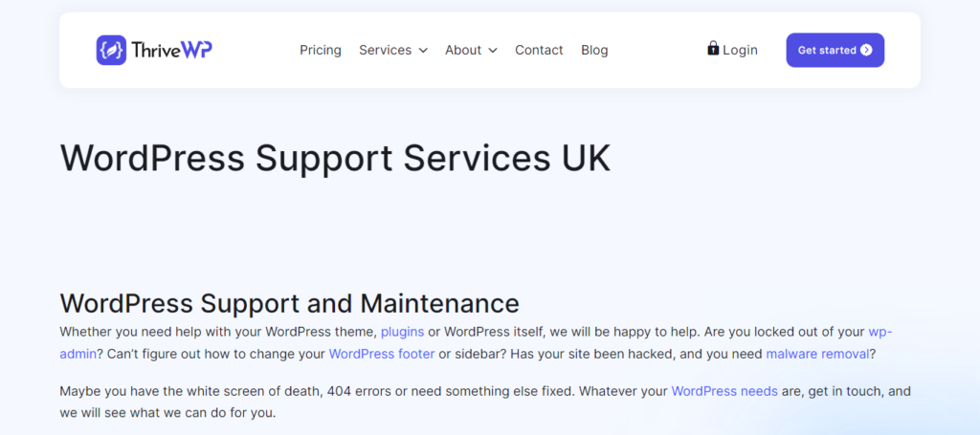This screenshot has width=980, height=435.
Task: Click the "WordPress Support Services UK" heading
Action: 335,158
